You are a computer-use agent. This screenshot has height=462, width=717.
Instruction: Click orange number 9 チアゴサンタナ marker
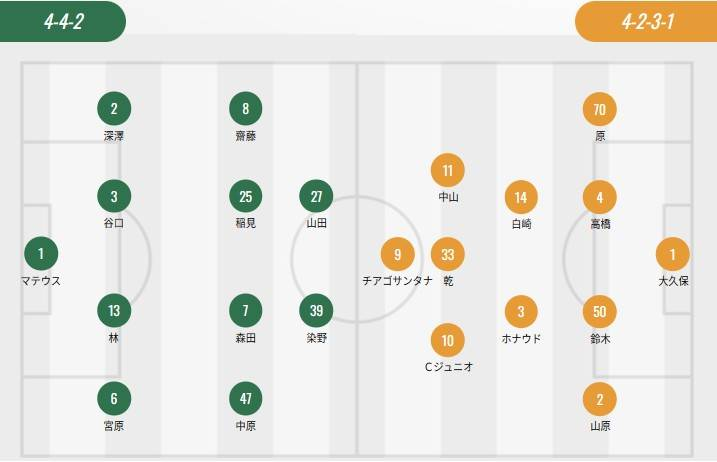tap(397, 254)
